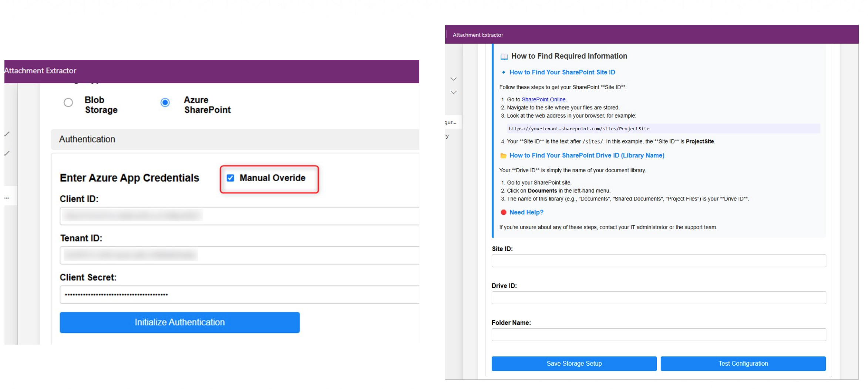Click the yellow folder icon beside Drive ID heading
The image size is (868, 389).
[503, 156]
